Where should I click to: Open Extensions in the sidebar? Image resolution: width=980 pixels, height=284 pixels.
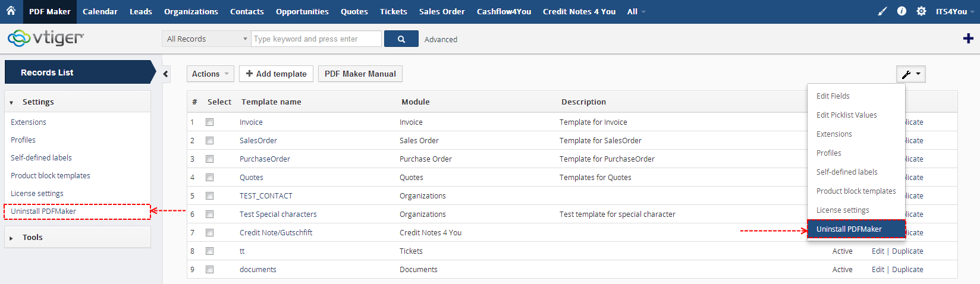[x=29, y=122]
